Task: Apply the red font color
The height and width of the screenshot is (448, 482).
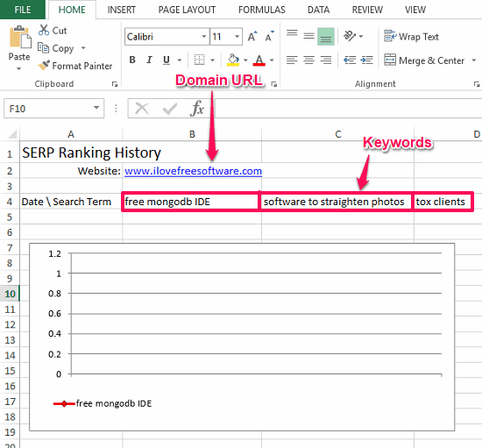Action: [x=259, y=60]
